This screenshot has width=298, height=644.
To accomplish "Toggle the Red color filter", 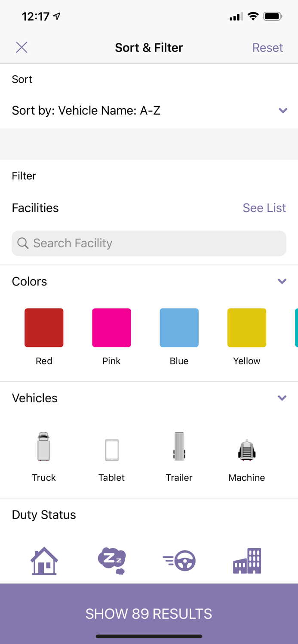I will pyautogui.click(x=43, y=328).
